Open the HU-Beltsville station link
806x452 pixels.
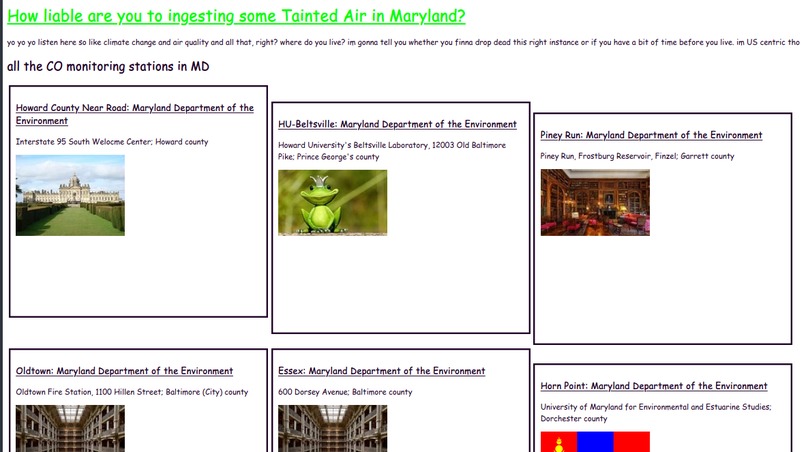(397, 124)
